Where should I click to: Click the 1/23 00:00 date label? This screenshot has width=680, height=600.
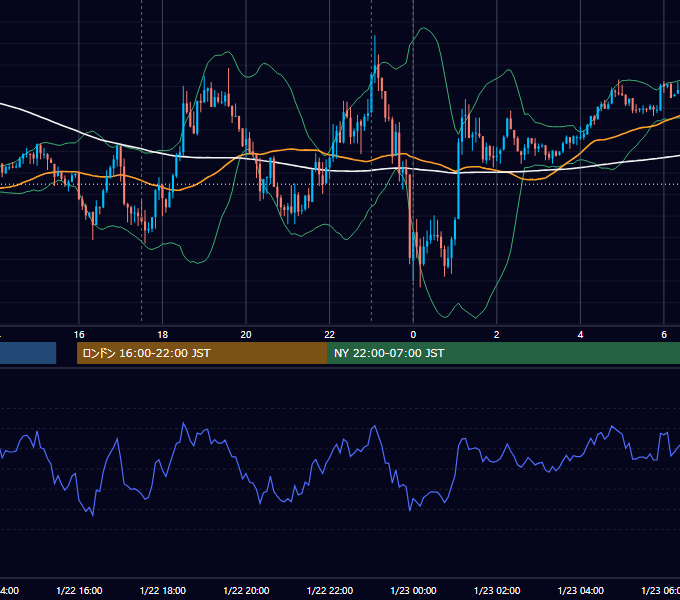413,591
